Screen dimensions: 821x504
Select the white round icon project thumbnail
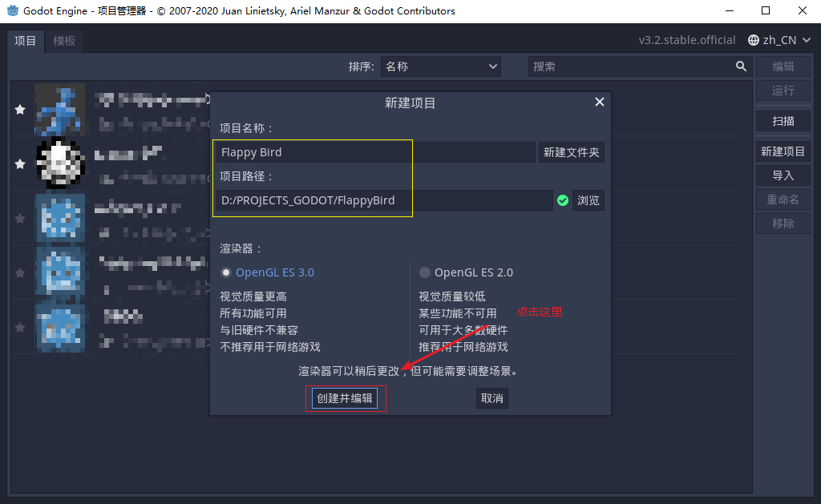coord(59,163)
